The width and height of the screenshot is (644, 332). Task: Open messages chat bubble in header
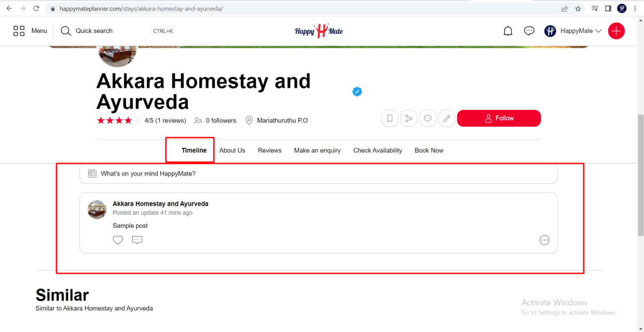pyautogui.click(x=529, y=31)
